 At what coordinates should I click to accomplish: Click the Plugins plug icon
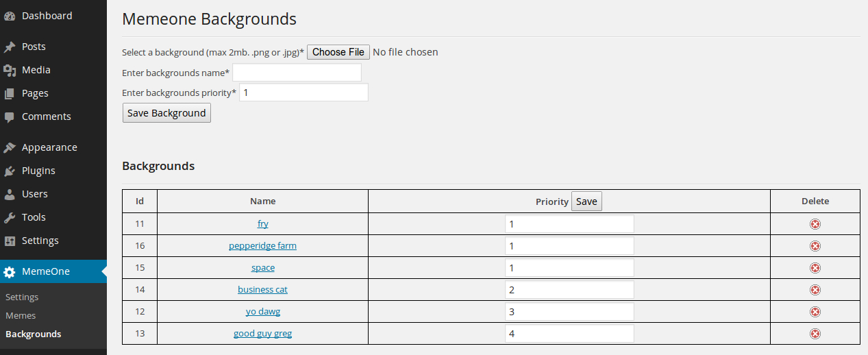coord(10,171)
